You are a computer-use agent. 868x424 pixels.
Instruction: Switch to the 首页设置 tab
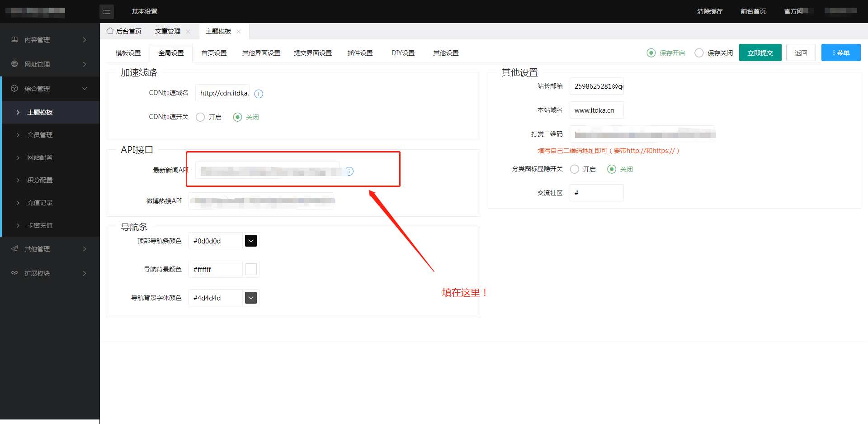pyautogui.click(x=214, y=53)
